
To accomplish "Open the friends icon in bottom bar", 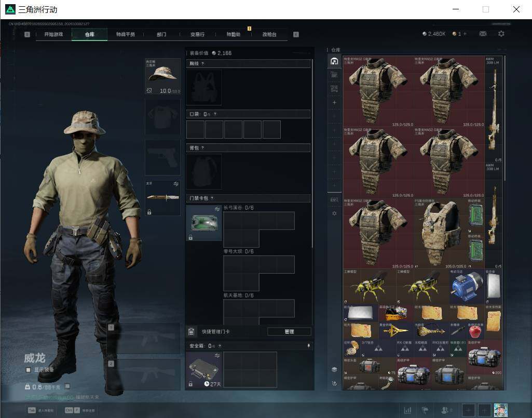I will pyautogui.click(x=444, y=410).
